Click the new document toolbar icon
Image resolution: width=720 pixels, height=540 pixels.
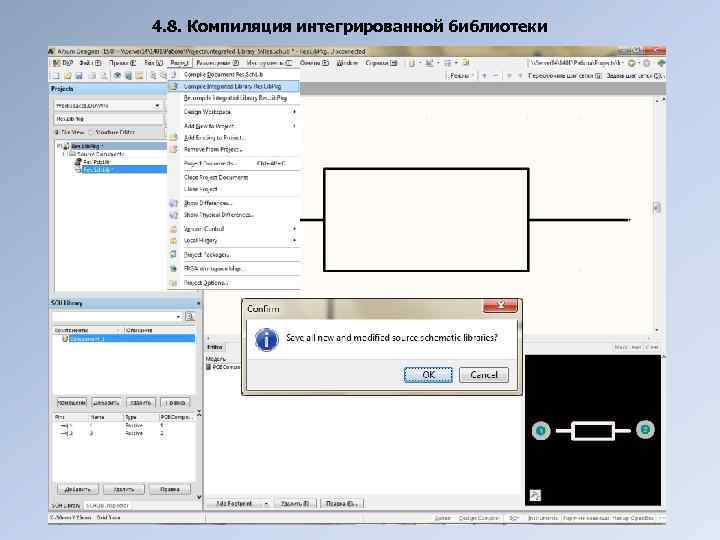pos(56,75)
